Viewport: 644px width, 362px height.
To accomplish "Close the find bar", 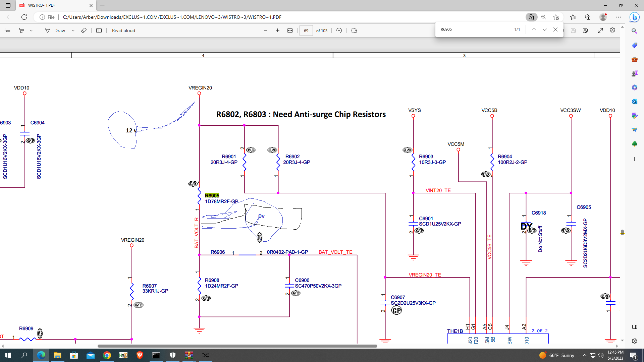I will coord(555,29).
